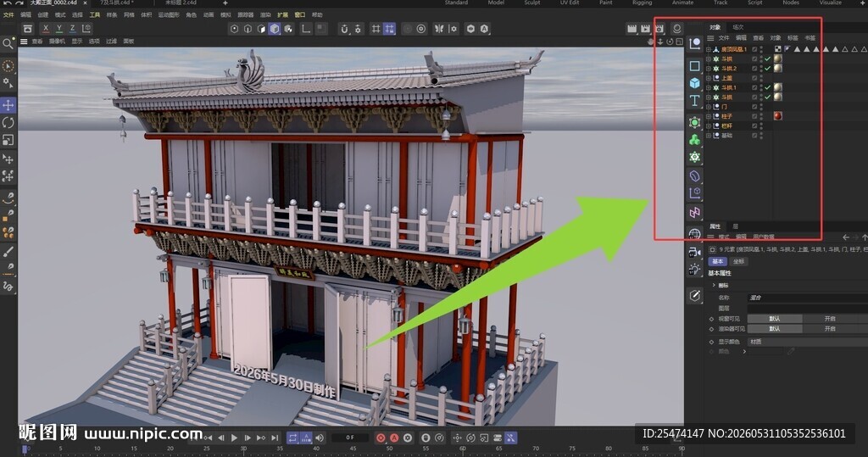Add a Text spline object

[x=695, y=101]
